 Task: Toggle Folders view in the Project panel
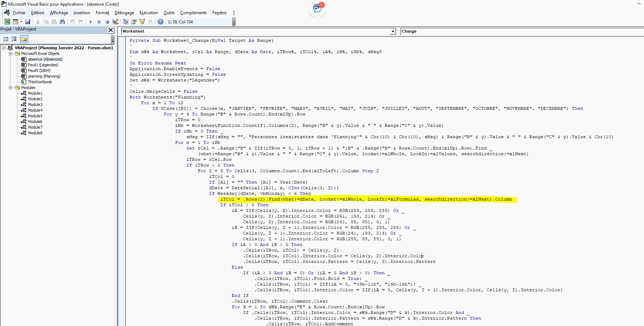tap(24, 39)
